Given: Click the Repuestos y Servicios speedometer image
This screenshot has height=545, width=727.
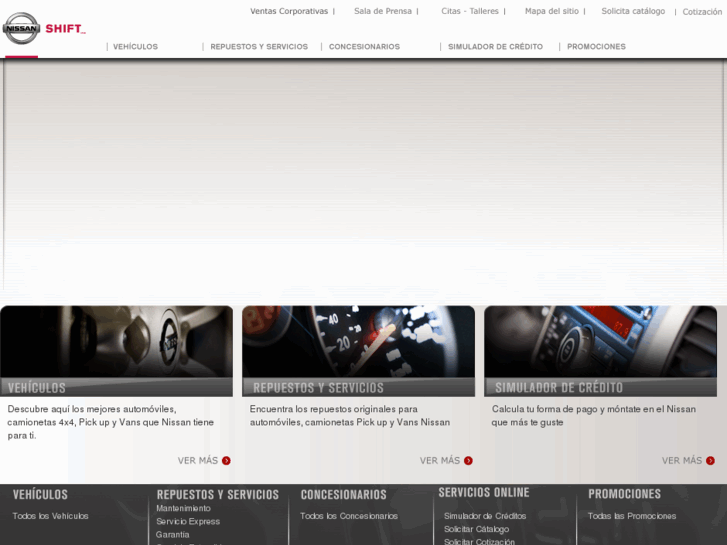Looking at the screenshot, I should [358, 341].
